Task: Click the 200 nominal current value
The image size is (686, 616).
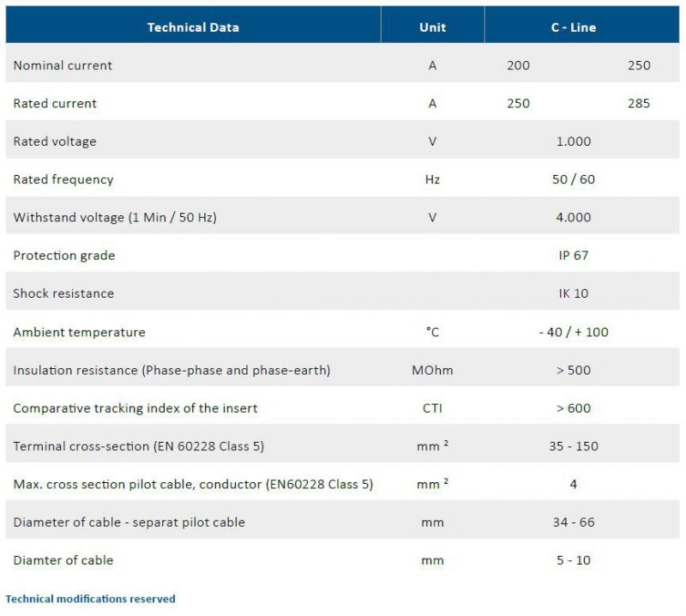Action: [518, 65]
